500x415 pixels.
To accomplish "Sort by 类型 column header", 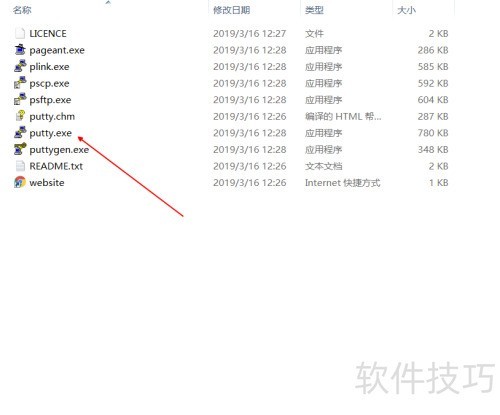I will point(314,10).
